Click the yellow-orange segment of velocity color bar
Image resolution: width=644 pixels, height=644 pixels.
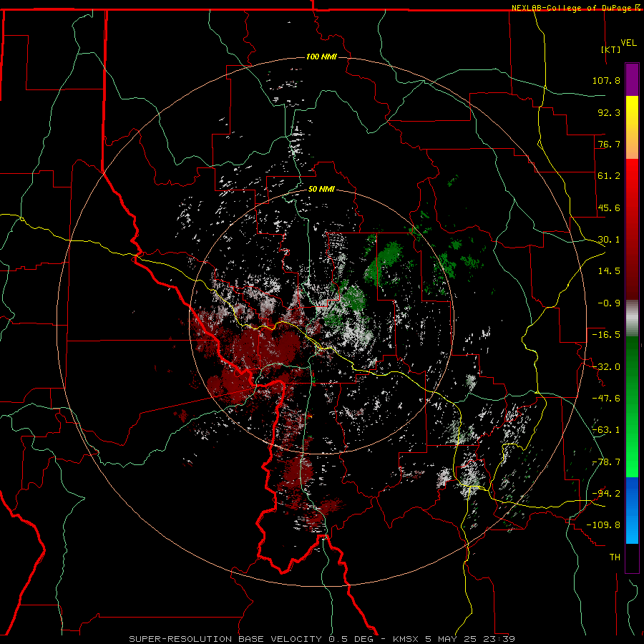click(x=632, y=127)
